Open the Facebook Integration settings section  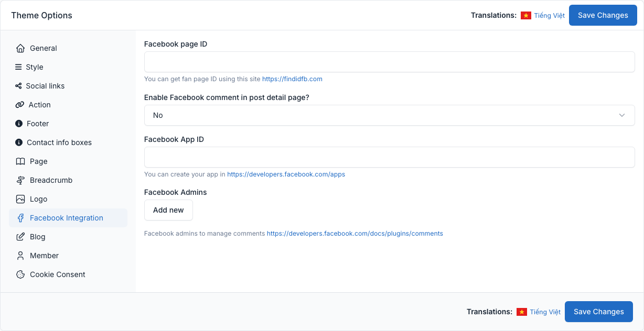68,218
